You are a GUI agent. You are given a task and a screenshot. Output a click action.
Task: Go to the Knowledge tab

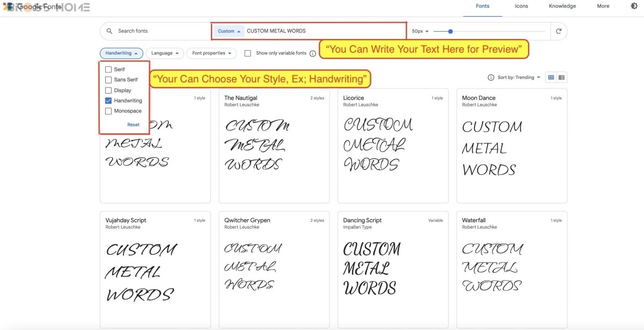tap(562, 6)
